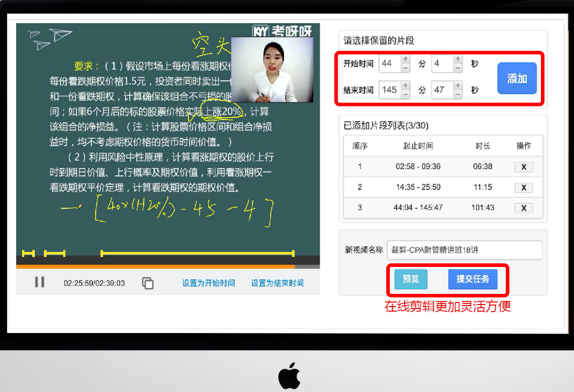Viewport: 574px width, 392px height.
Task: Click the end time minutes field showing 145
Action: pos(390,89)
